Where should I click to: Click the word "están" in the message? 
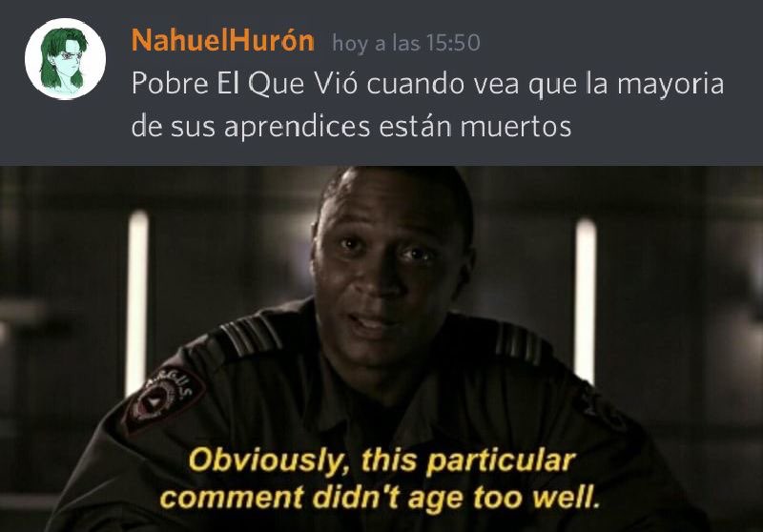coord(415,126)
